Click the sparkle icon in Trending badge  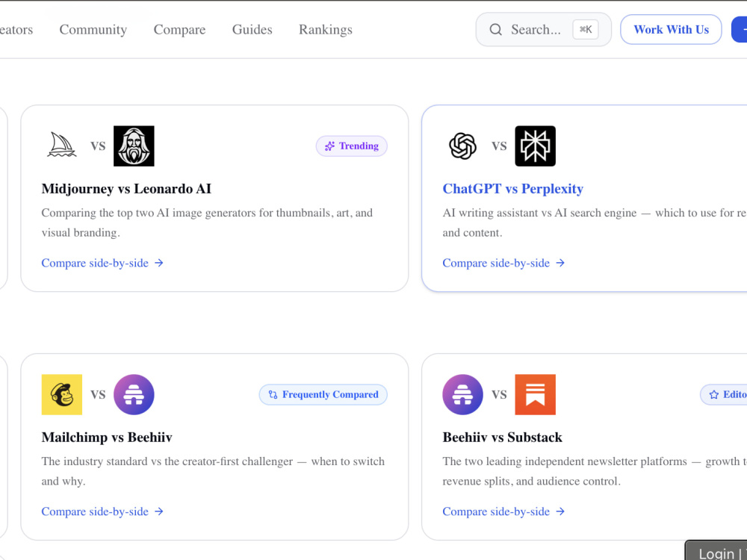[x=329, y=146]
